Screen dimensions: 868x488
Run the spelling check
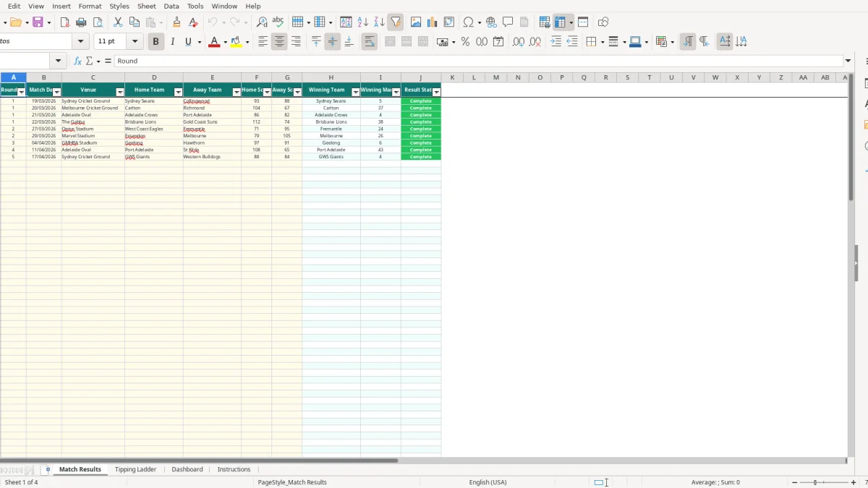pos(278,22)
